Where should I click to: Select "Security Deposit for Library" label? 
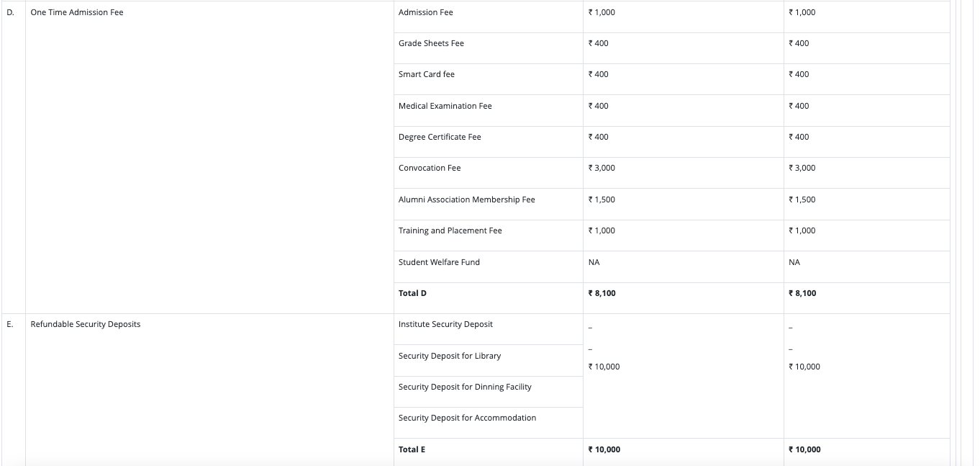[449, 356]
